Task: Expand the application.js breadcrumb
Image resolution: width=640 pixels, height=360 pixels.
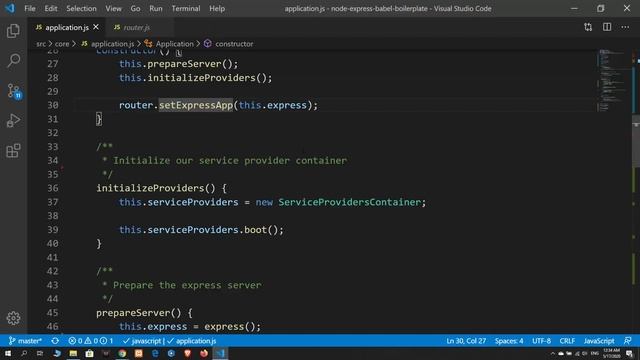Action: coord(108,44)
